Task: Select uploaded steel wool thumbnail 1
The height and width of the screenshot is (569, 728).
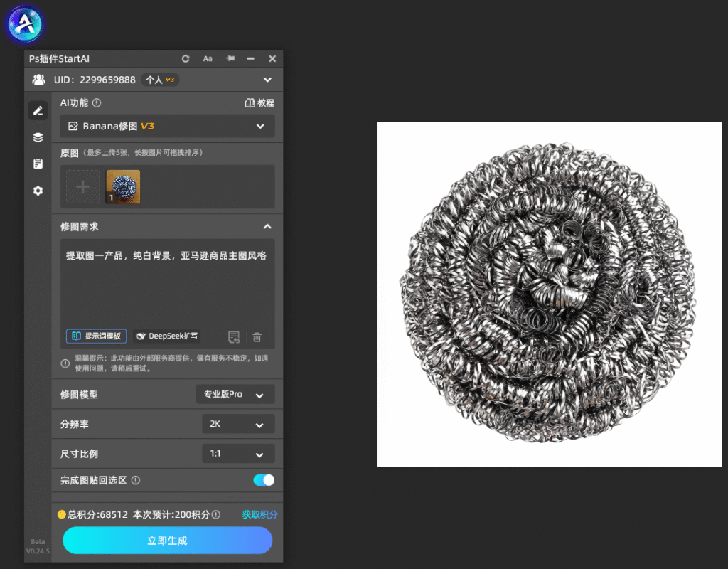Action: 123,187
